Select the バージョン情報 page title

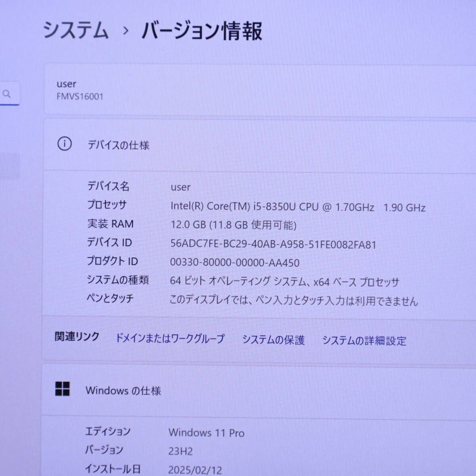click(x=202, y=31)
